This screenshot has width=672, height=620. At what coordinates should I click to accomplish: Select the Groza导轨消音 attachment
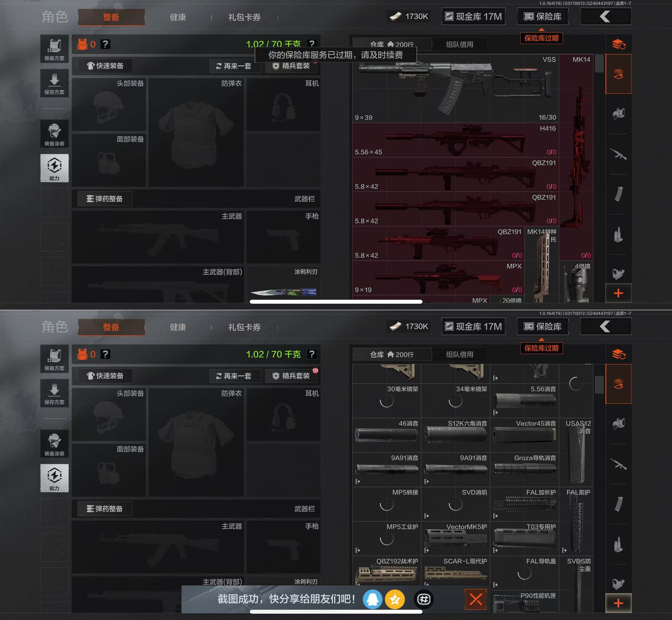(525, 470)
